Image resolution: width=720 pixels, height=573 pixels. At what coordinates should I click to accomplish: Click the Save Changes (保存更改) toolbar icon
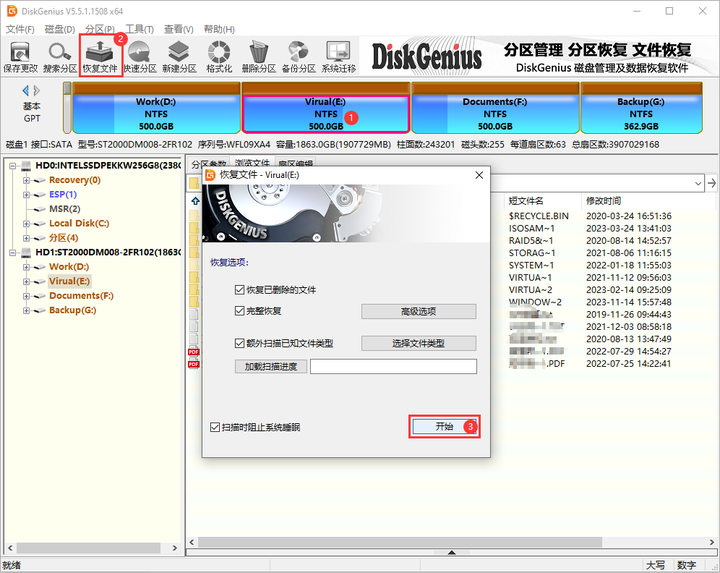(x=20, y=57)
